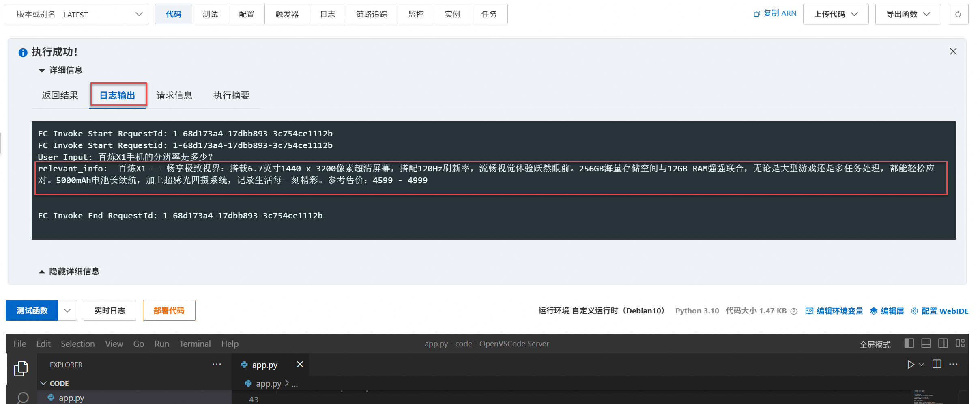Click the 全屏模式 button
This screenshot has height=404, width=980.
pyautogui.click(x=875, y=344)
